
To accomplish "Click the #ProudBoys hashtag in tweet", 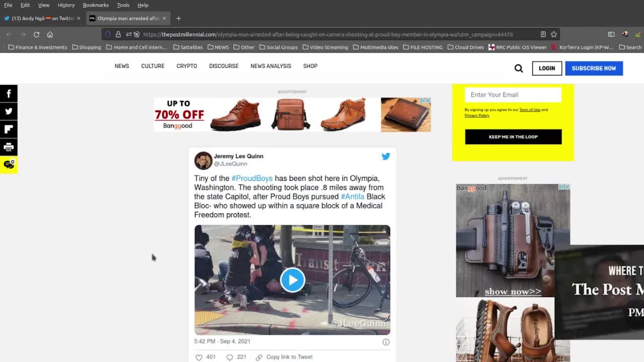I will point(252,178).
